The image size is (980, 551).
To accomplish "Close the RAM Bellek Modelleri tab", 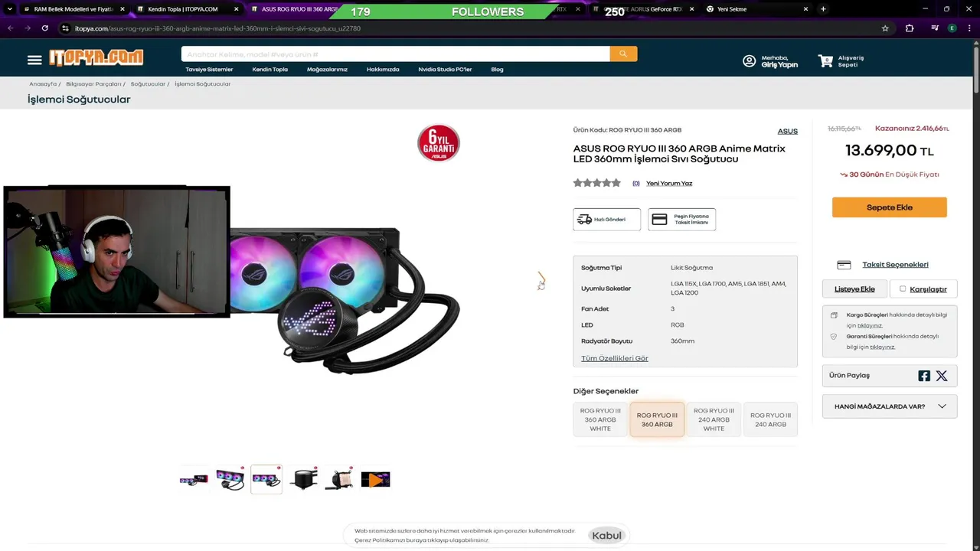I will pos(122,9).
